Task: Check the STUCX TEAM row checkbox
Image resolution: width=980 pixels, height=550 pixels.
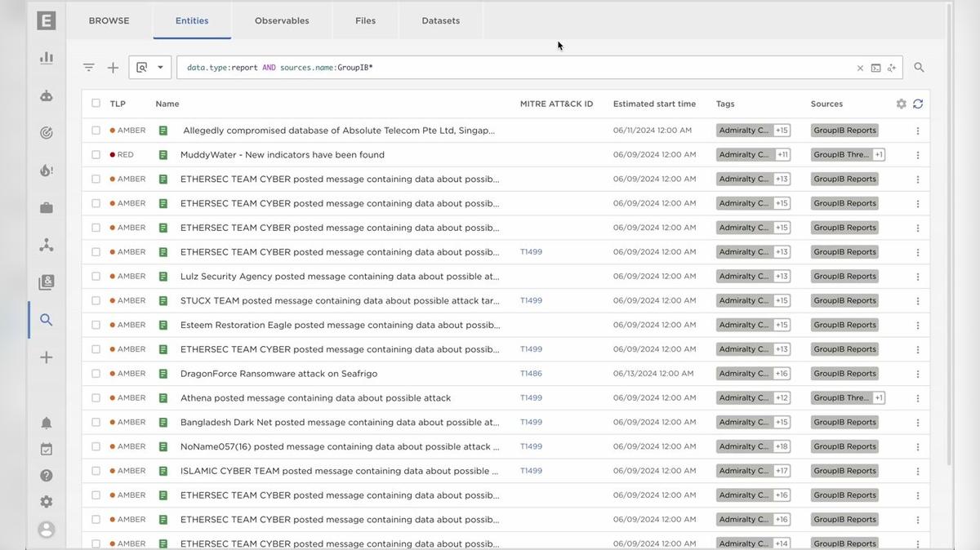Action: (96, 300)
